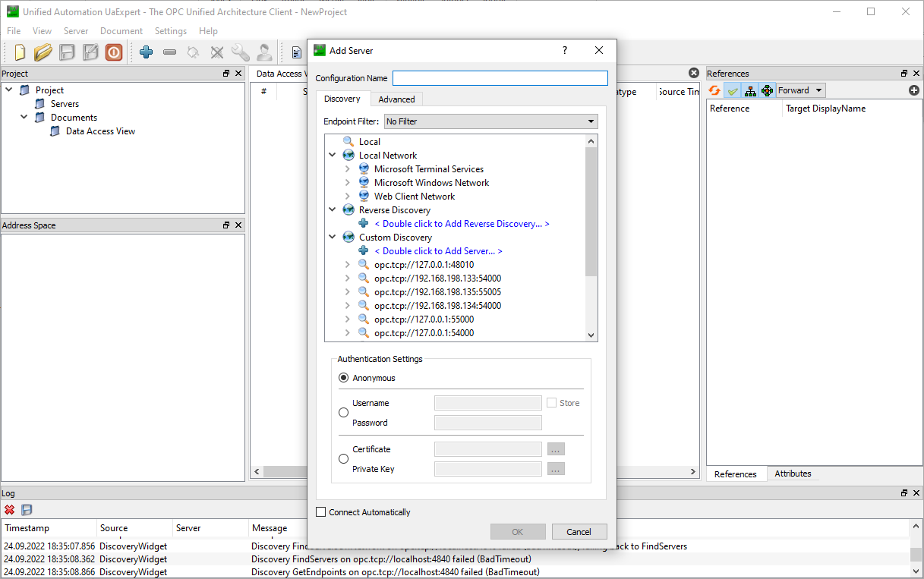Click the Disconnect Server crossed plug icon
924x579 pixels.
tap(217, 52)
